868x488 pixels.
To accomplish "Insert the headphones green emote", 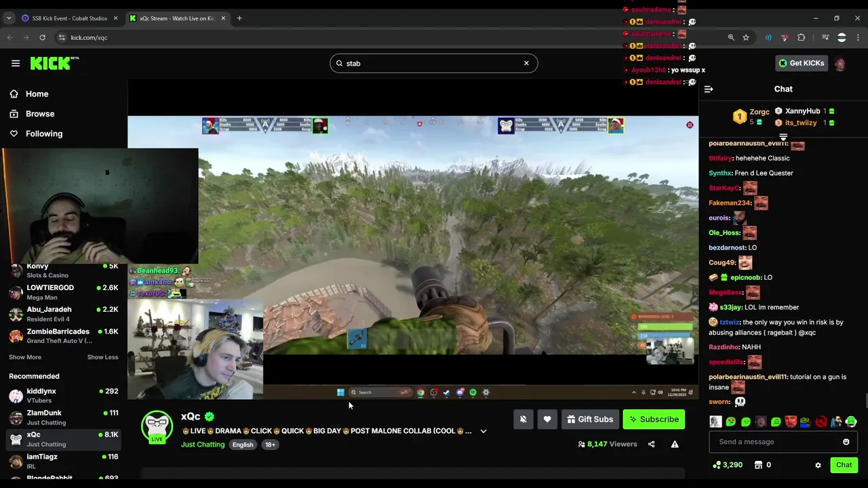I will (851, 422).
